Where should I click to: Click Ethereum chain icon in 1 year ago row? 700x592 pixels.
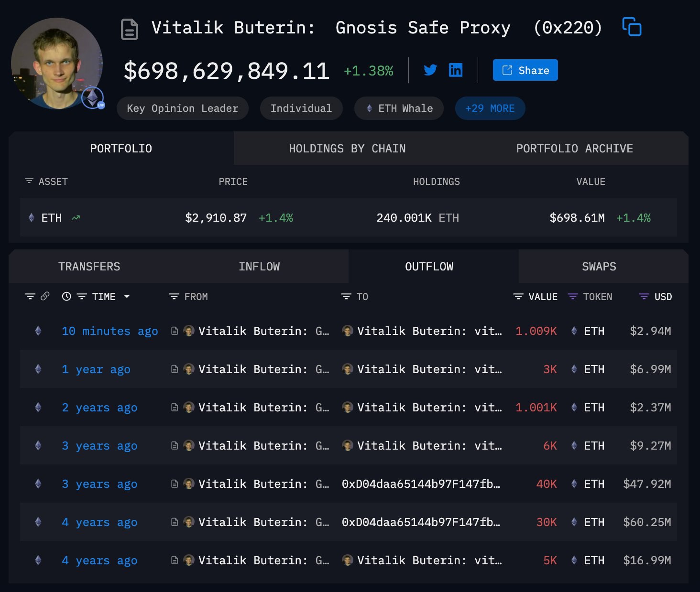[x=38, y=369]
